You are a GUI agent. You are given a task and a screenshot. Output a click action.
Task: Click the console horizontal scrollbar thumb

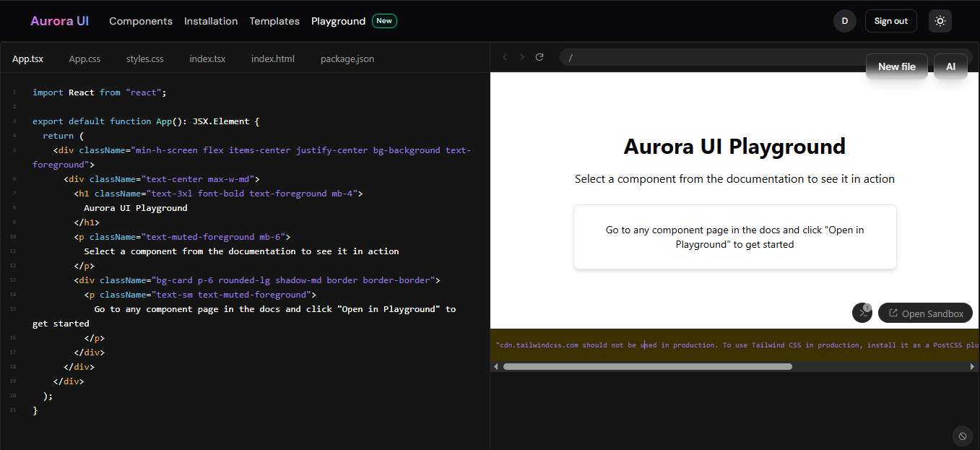(x=648, y=366)
